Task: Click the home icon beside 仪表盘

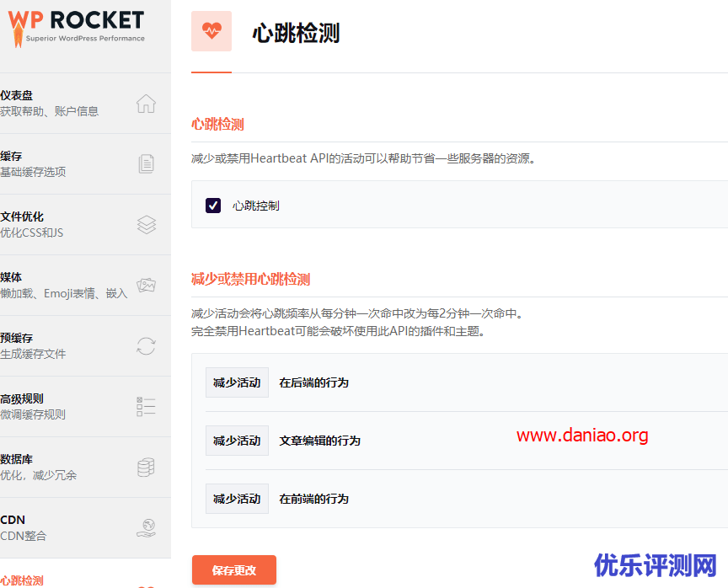Action: pyautogui.click(x=146, y=104)
